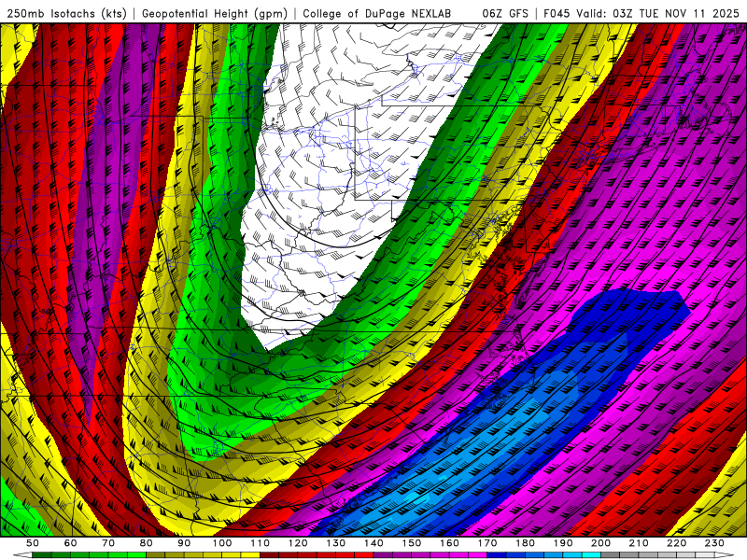Click the 170 value on the colorbar scale
The height and width of the screenshot is (560, 747).
(487, 543)
